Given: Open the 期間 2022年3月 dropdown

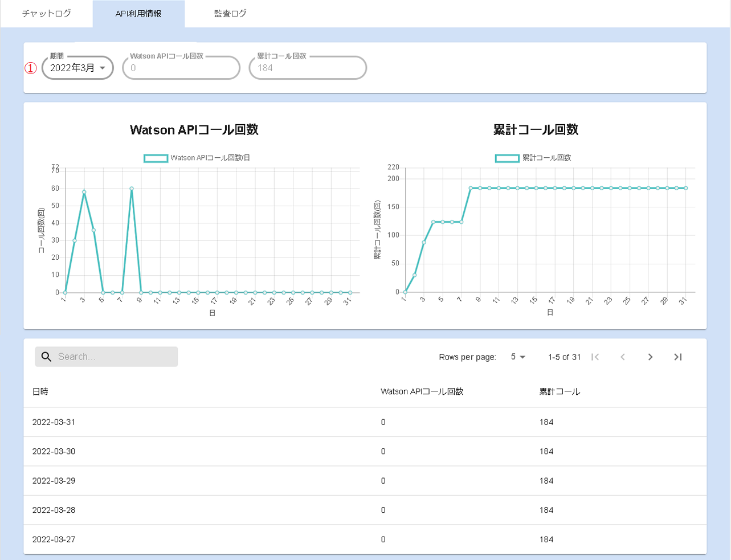Looking at the screenshot, I should coord(77,68).
